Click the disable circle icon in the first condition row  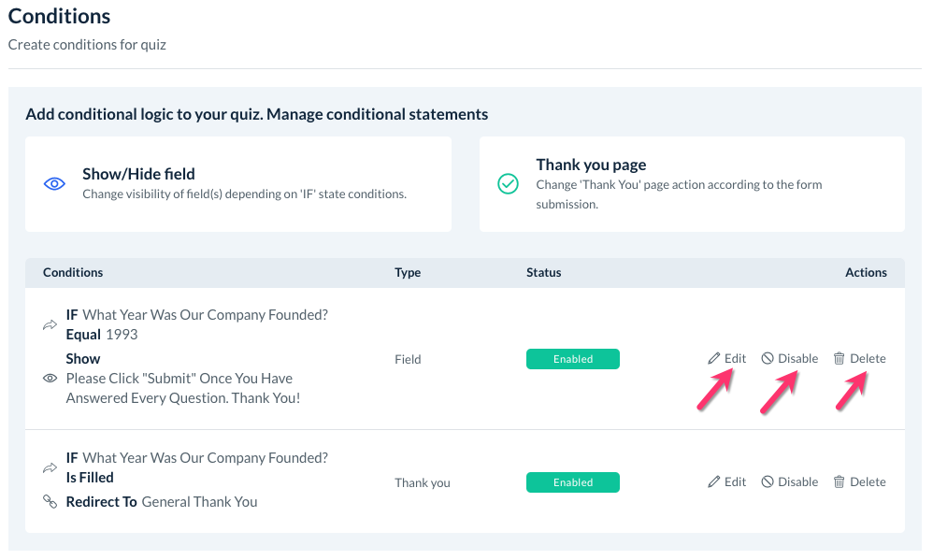tap(768, 359)
